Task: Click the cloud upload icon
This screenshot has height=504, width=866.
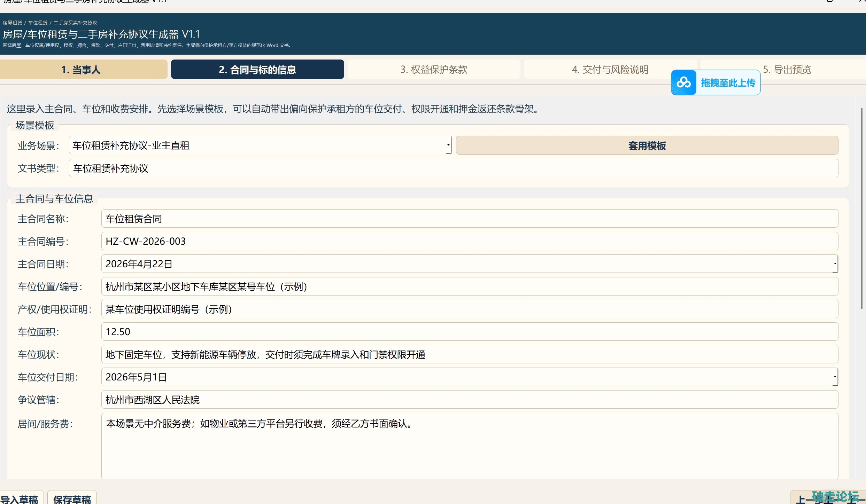Action: (683, 82)
